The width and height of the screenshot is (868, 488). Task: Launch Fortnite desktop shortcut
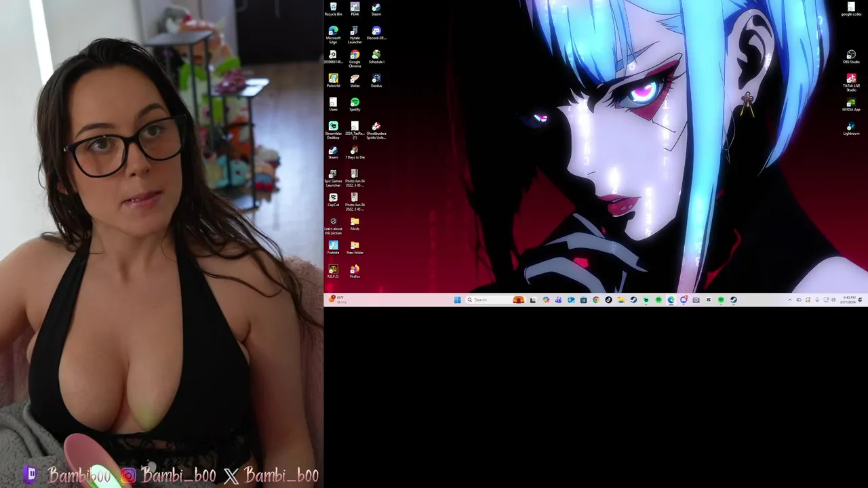pyautogui.click(x=333, y=247)
